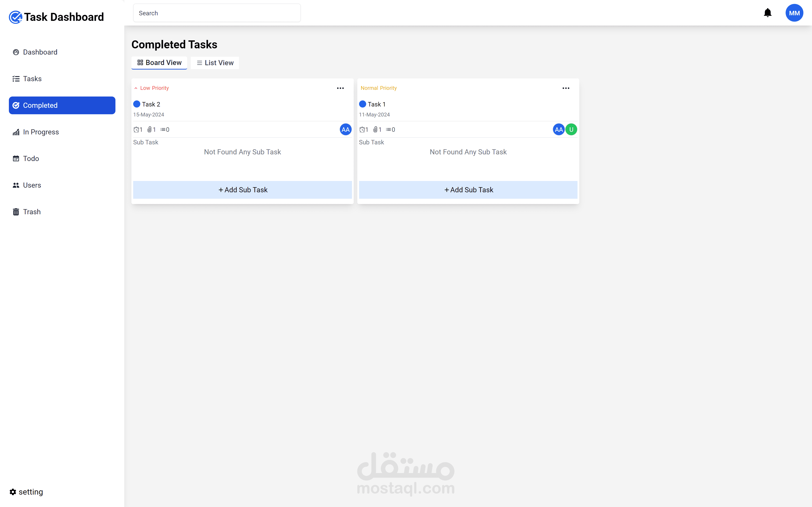Viewport: 812px width, 507px height.
Task: Click into the Search input field
Action: [x=217, y=13]
